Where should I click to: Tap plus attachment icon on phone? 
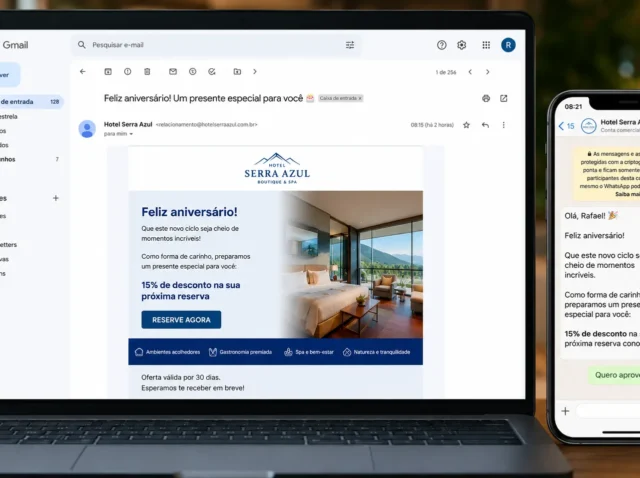click(x=565, y=411)
